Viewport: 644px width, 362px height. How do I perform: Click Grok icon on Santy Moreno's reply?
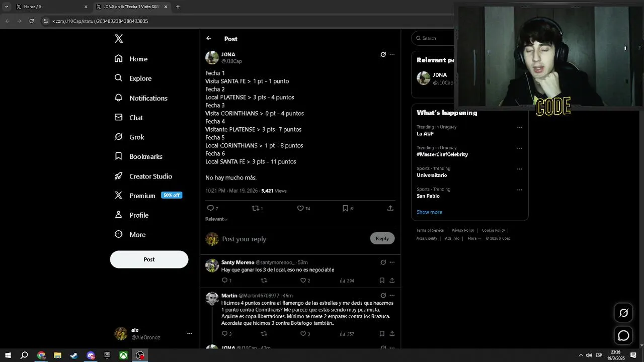point(383,262)
